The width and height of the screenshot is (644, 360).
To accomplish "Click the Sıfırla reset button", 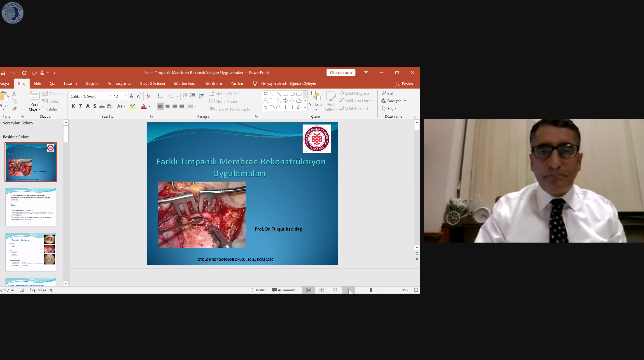I will tap(50, 101).
